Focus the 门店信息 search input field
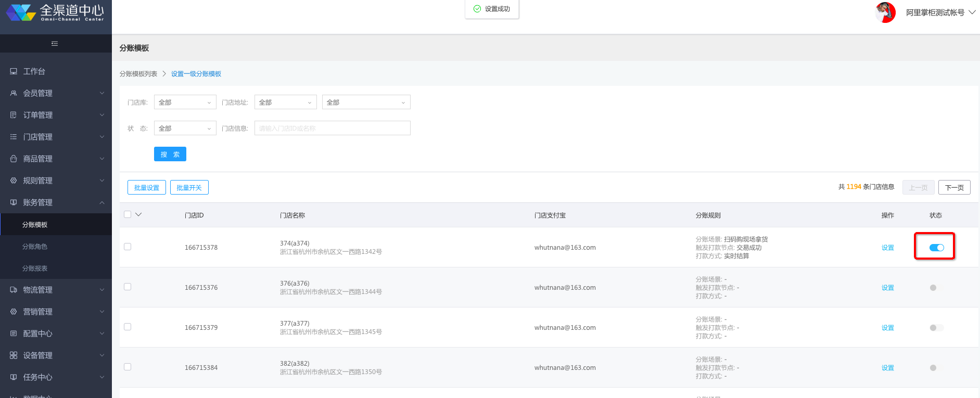The height and width of the screenshot is (398, 980). 333,128
